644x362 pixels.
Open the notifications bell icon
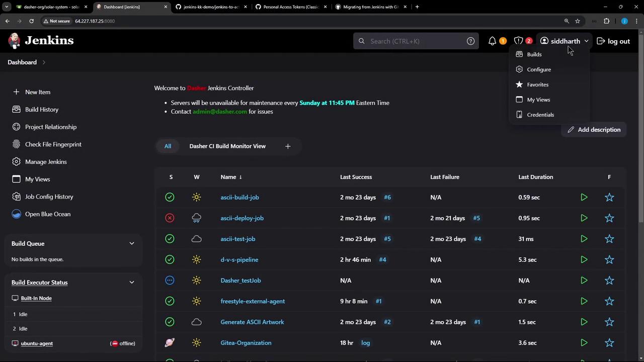pos(492,41)
